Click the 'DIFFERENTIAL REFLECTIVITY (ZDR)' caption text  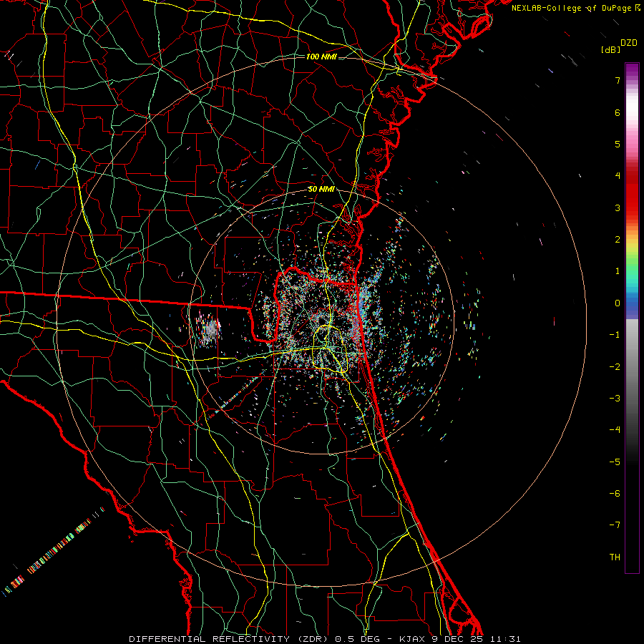click(x=230, y=639)
